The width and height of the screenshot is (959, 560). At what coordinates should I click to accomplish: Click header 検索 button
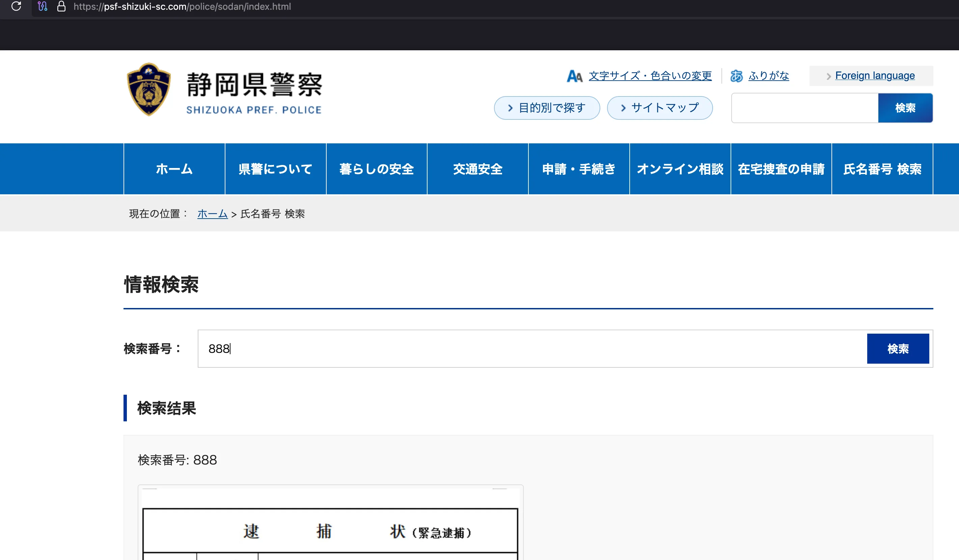tap(905, 108)
